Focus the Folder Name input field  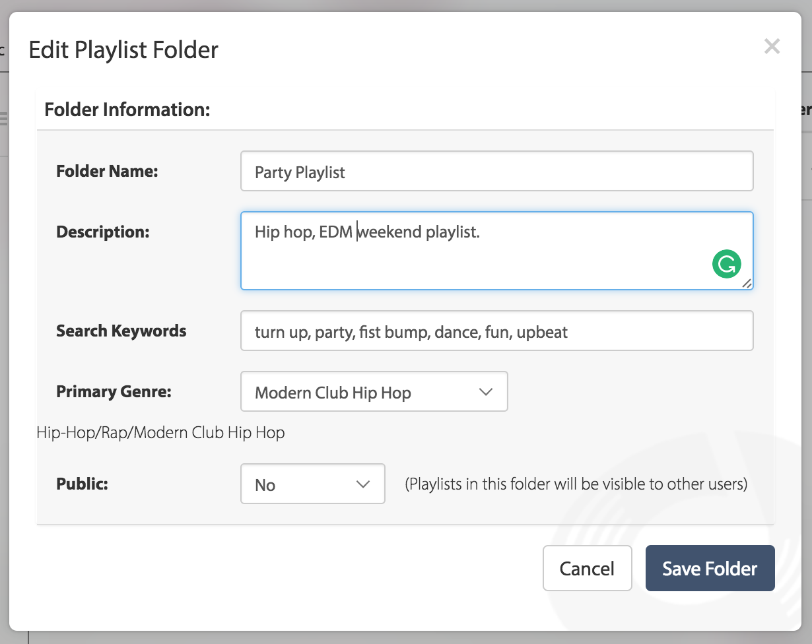497,172
